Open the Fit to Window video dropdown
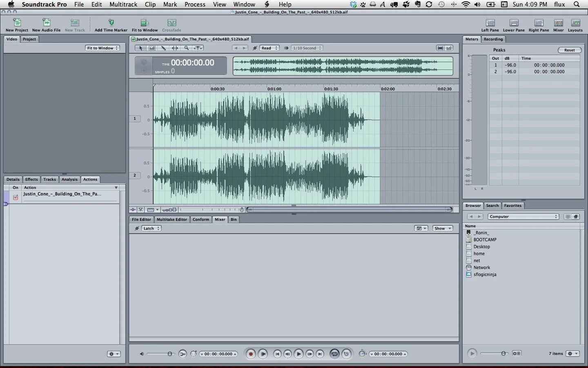The width and height of the screenshot is (588, 368). tap(102, 48)
